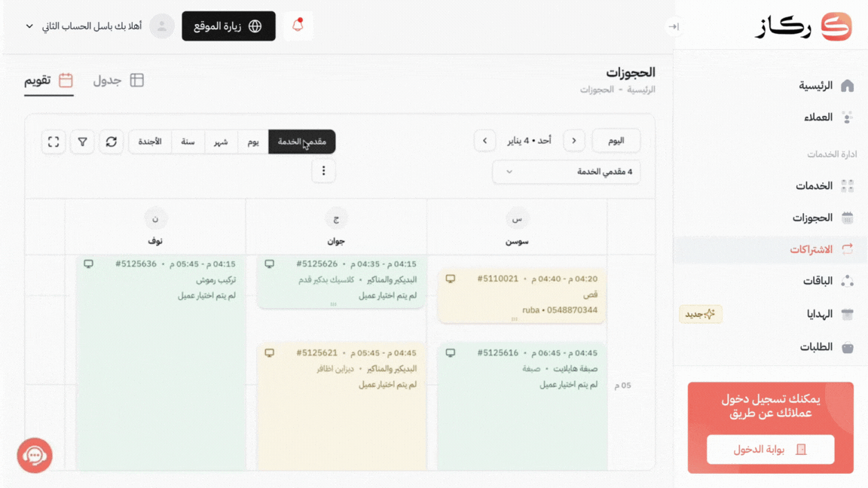This screenshot has height=488, width=868.
Task: Open the 4 مقدمي الخدمة dropdown
Action: 566,172
